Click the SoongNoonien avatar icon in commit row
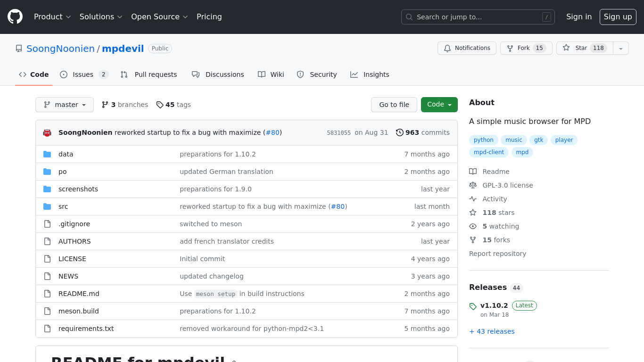The width and height of the screenshot is (644, 362). coord(47,132)
